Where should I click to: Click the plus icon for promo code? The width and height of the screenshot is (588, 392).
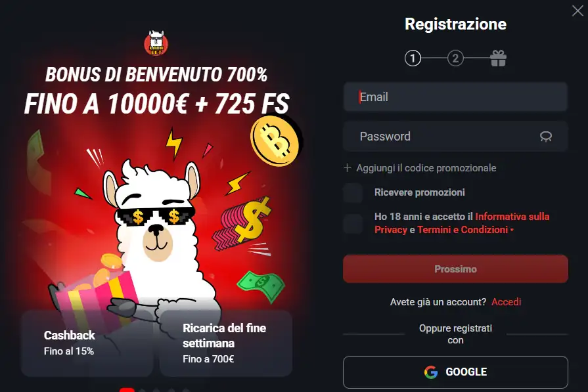pyautogui.click(x=348, y=168)
